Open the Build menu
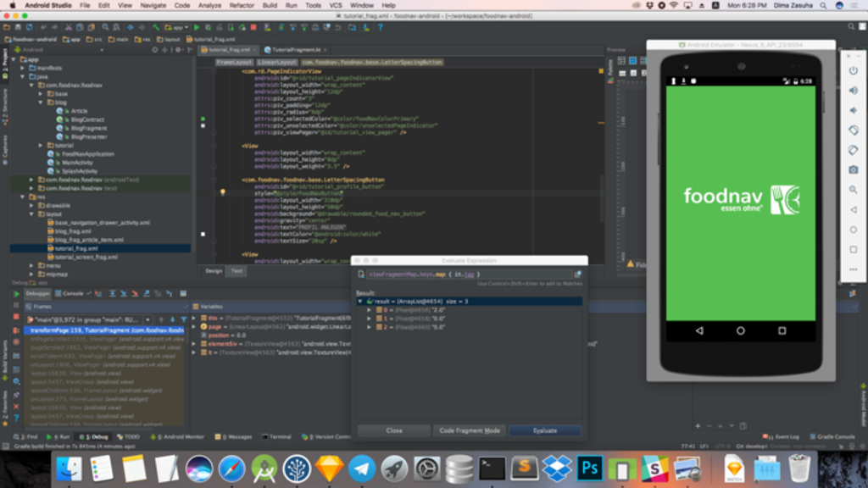The height and width of the screenshot is (488, 868). point(270,5)
